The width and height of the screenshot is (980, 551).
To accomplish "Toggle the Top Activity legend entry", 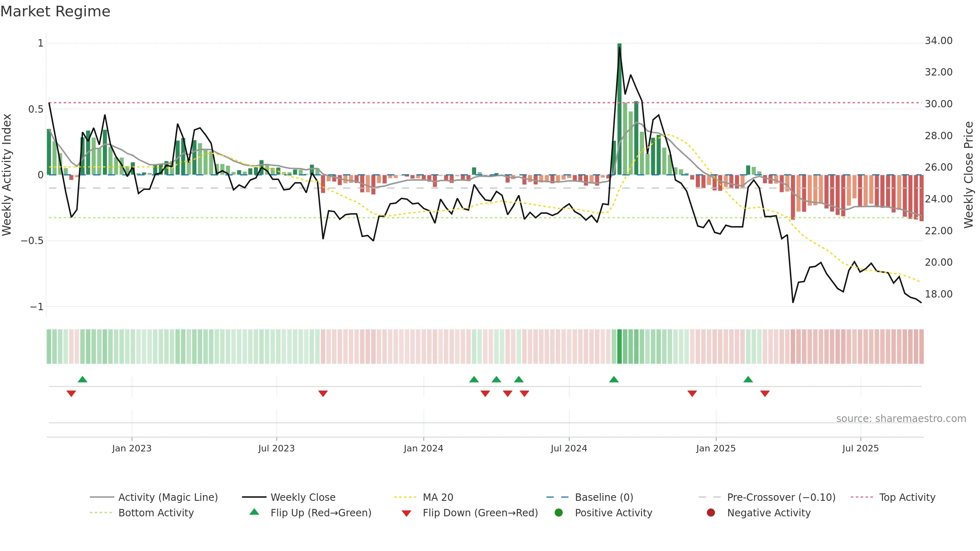I will 893,497.
